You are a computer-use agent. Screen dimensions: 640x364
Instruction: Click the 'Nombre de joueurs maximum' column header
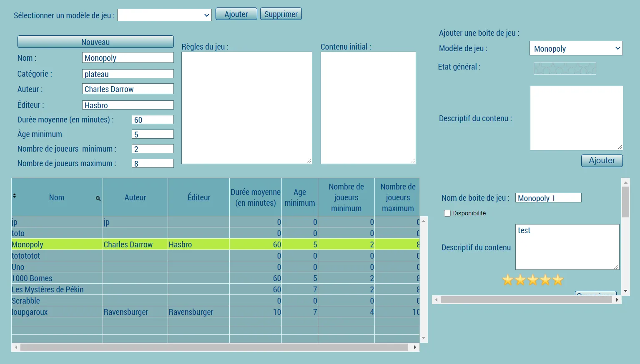397,197
